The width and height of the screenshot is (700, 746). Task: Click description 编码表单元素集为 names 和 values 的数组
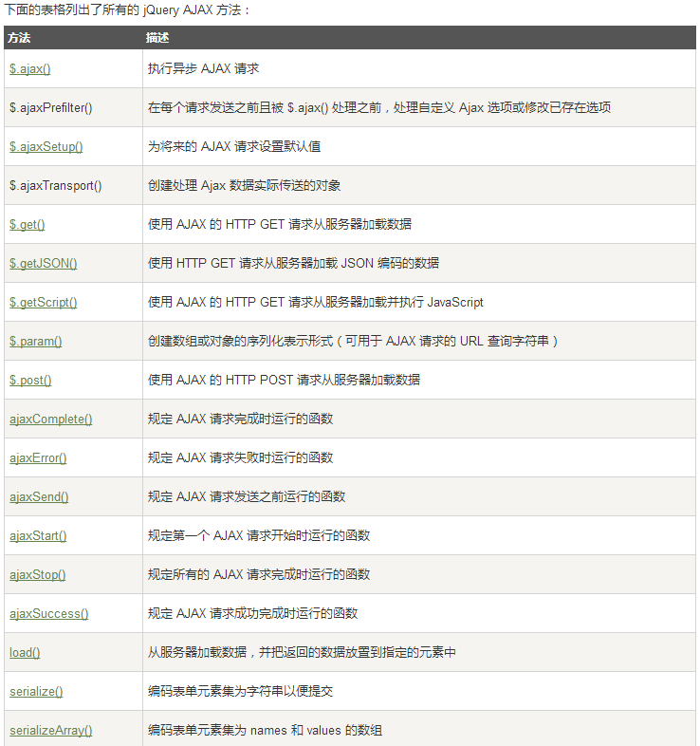265,731
